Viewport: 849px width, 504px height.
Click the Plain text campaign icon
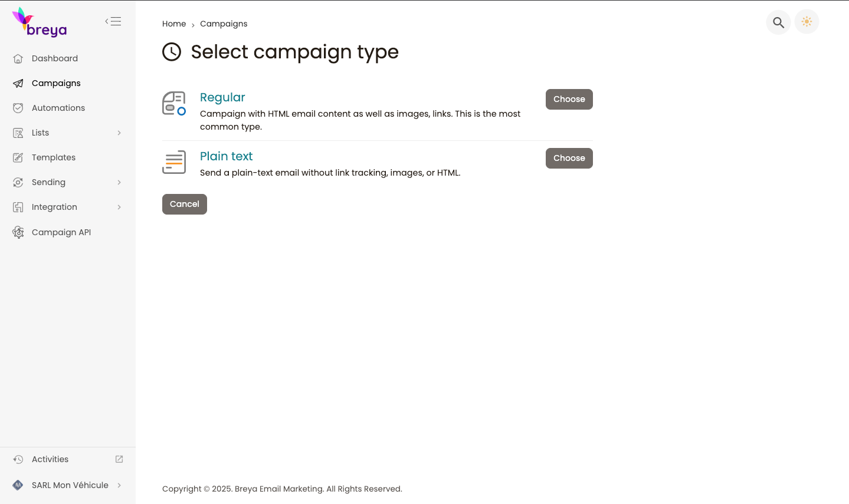pyautogui.click(x=174, y=162)
